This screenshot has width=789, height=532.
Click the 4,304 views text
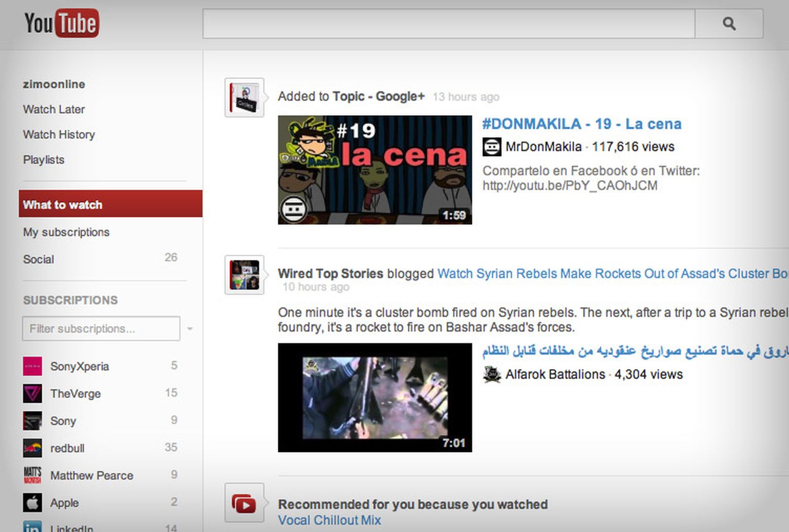pyautogui.click(x=649, y=374)
